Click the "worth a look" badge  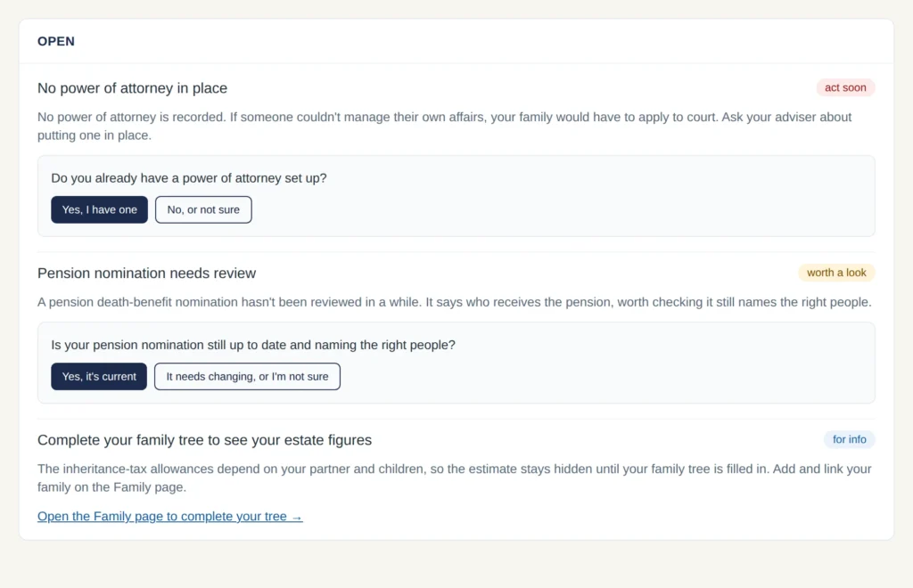point(836,273)
